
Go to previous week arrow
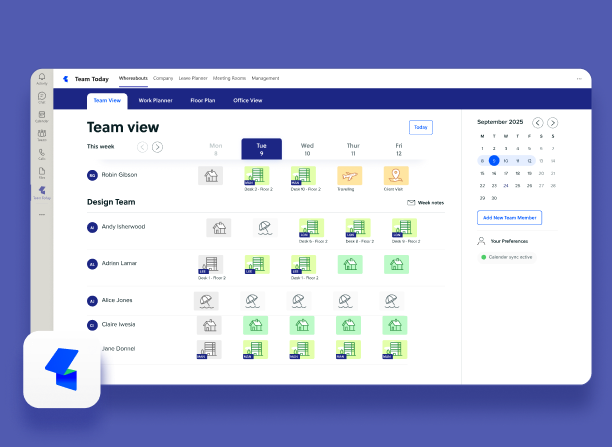pyautogui.click(x=142, y=147)
